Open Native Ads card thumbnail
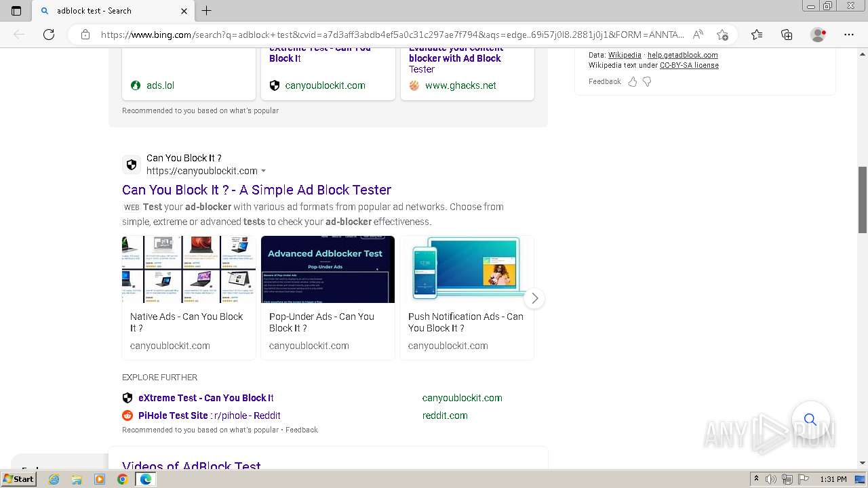Screen dimensions: 868x488 [x=189, y=269]
